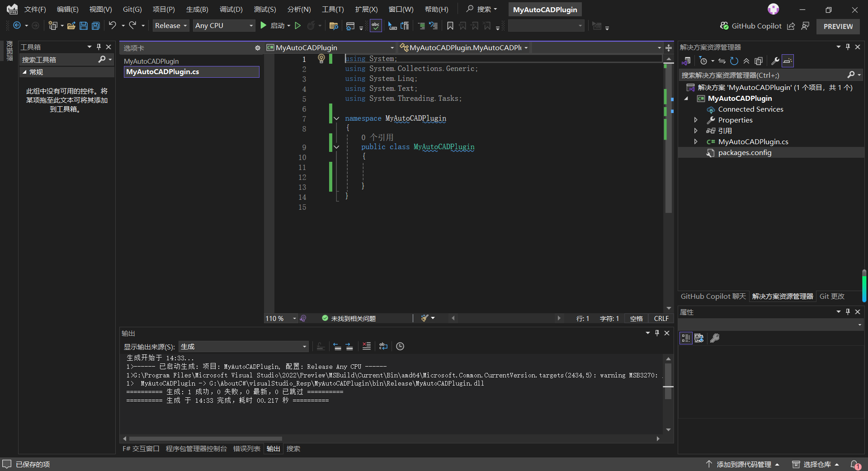Expand the 引用 references node

click(x=696, y=131)
